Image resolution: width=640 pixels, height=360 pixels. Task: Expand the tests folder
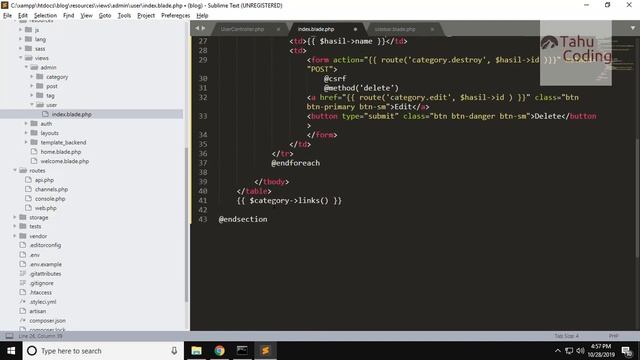click(15, 226)
